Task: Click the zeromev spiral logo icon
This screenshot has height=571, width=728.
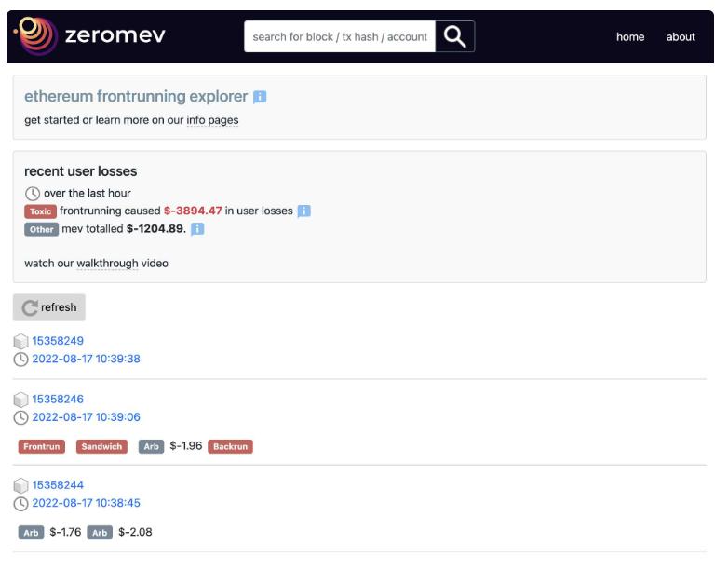Action: (34, 36)
